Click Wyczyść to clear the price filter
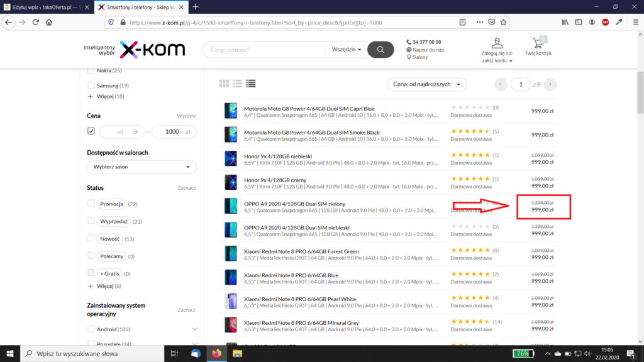The height and width of the screenshot is (362, 644). pos(186,116)
